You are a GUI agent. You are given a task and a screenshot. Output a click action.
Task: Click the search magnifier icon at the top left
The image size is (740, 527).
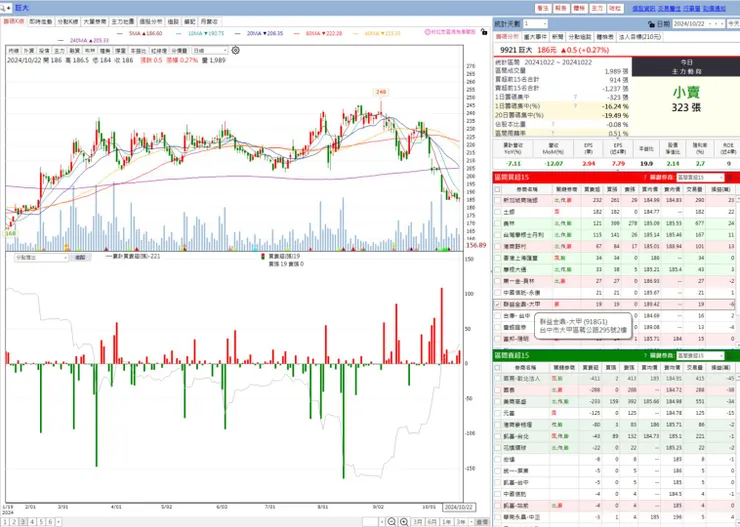[x=3, y=8]
